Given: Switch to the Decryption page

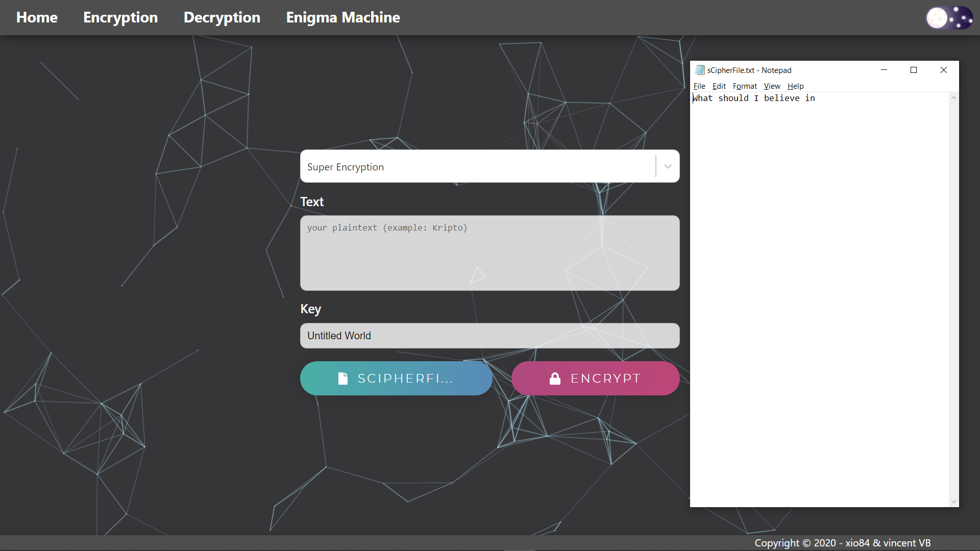Looking at the screenshot, I should click(x=222, y=17).
